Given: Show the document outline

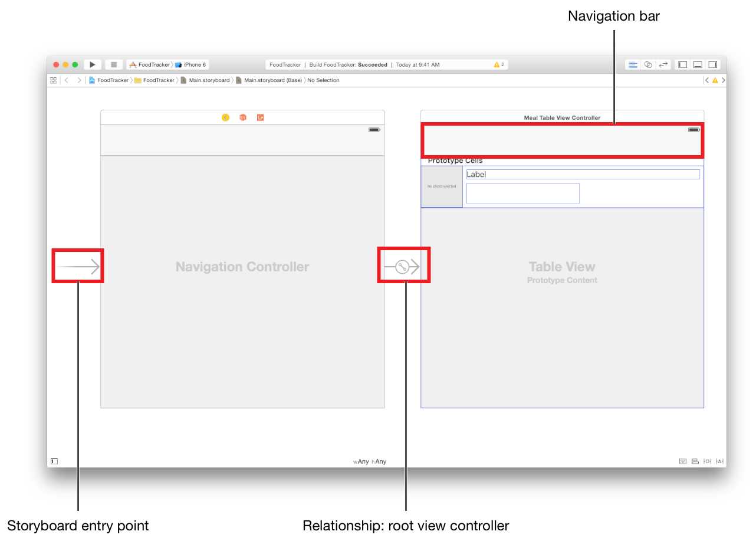Looking at the screenshot, I should [54, 461].
